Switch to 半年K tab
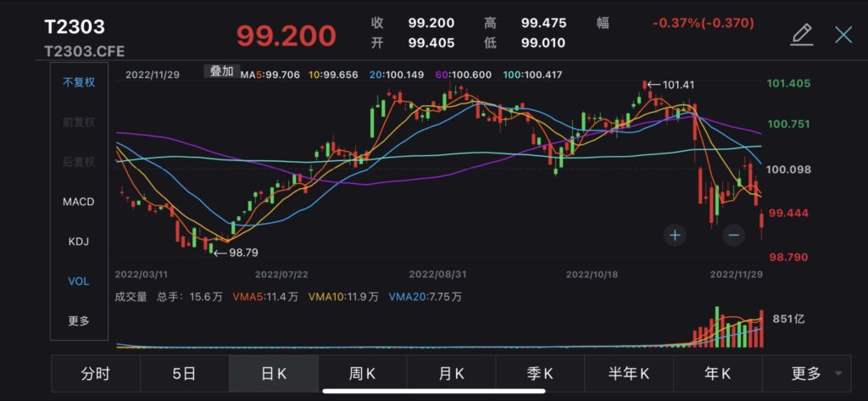Viewport: 868px width, 401px height. (629, 374)
